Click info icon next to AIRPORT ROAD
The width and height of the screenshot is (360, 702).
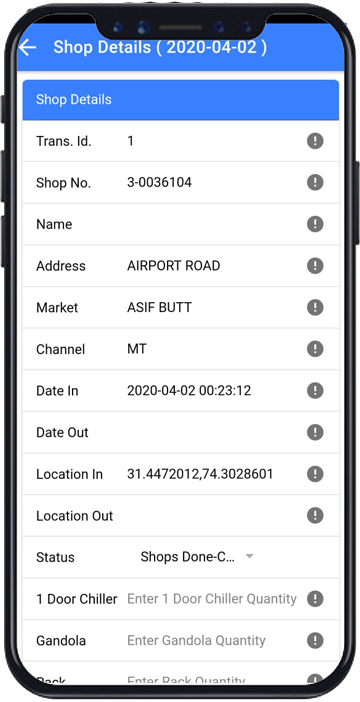tap(315, 266)
